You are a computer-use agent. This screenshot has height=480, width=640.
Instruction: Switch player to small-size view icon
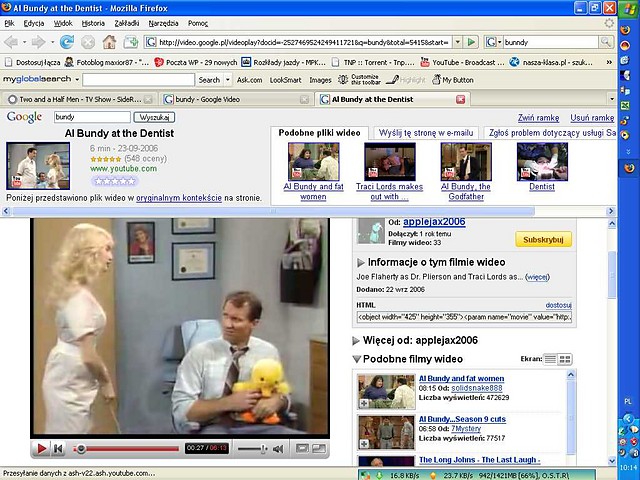(x=302, y=449)
